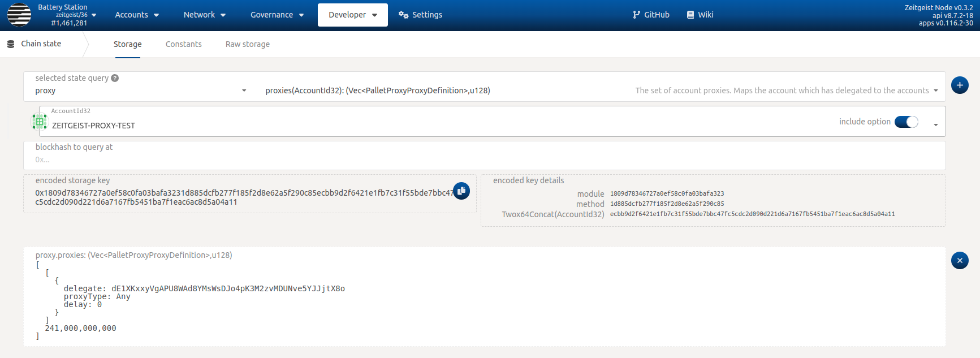Click the Zeitgeist chain logo
The image size is (980, 358).
click(19, 15)
